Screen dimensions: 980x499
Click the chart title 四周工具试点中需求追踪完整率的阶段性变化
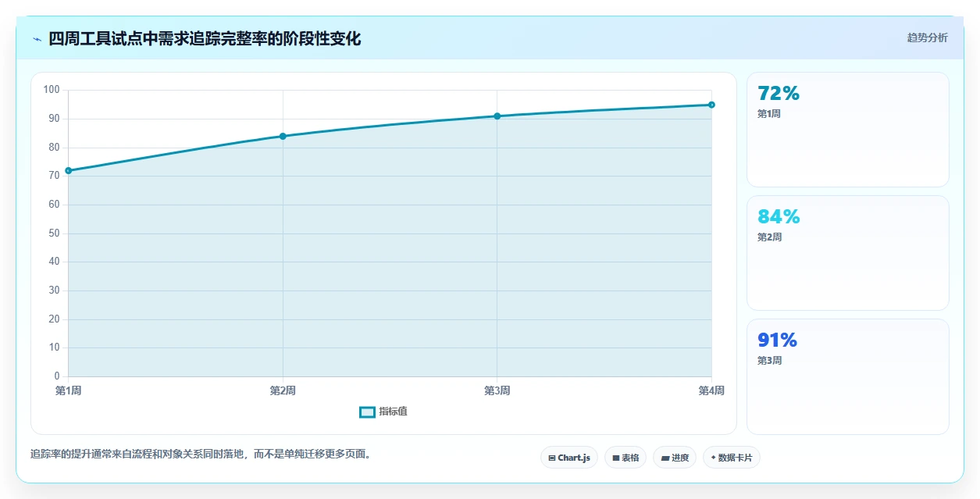(x=205, y=38)
